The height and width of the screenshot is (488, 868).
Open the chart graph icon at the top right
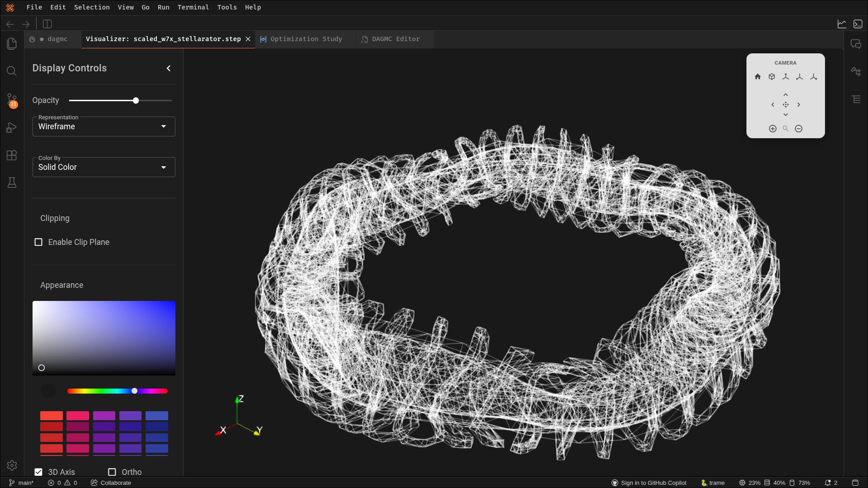pyautogui.click(x=842, y=24)
